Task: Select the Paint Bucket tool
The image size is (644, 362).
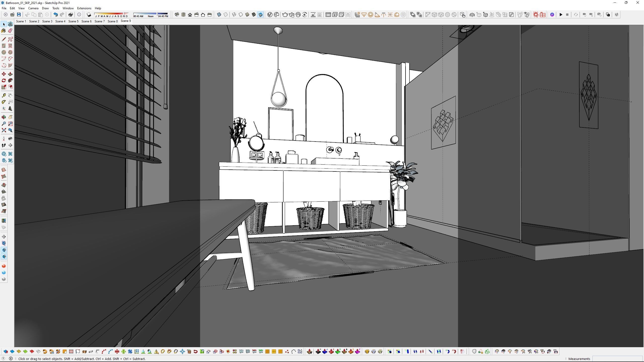Action: 4,31
